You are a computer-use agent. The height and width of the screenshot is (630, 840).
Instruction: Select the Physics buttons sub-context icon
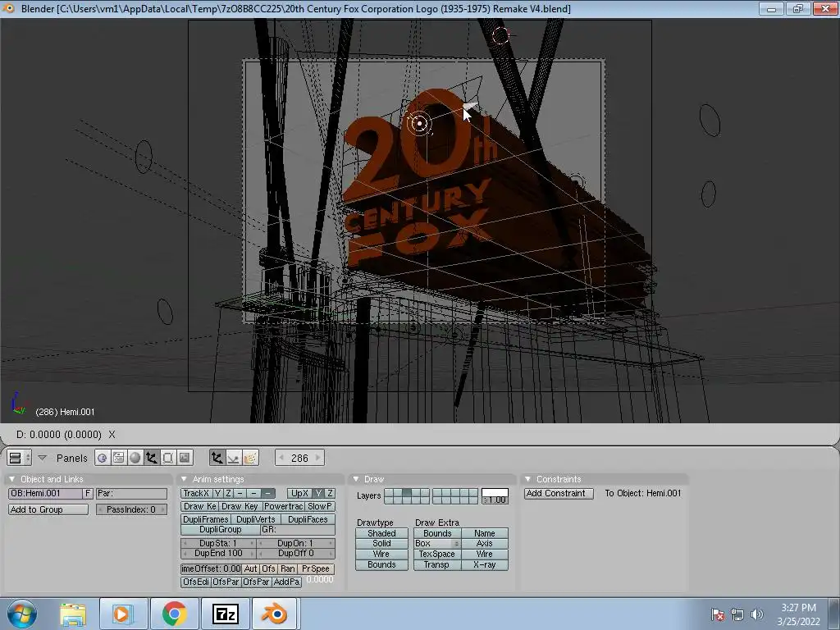pyautogui.click(x=234, y=458)
